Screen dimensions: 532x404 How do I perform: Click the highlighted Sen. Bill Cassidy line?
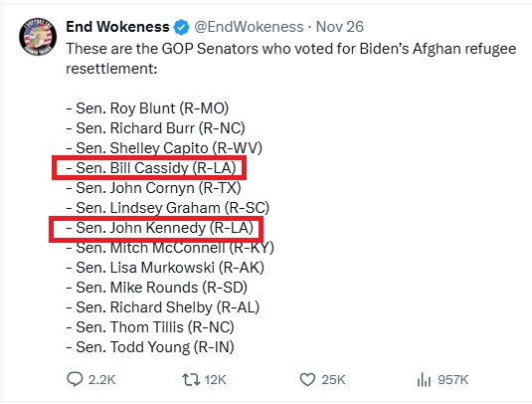pyautogui.click(x=151, y=168)
